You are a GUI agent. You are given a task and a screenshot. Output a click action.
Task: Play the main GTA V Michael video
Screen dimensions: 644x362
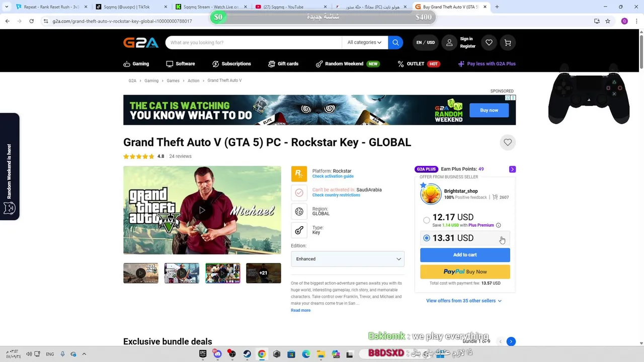click(202, 210)
